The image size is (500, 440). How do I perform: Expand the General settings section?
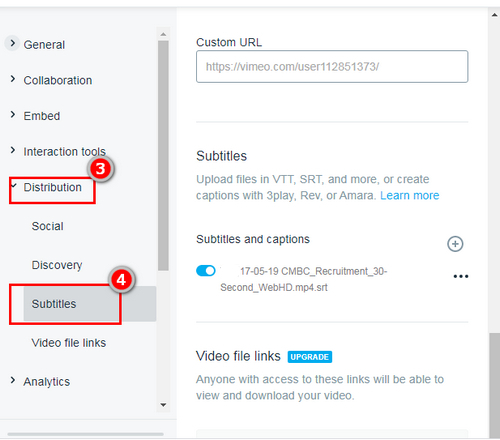[12, 43]
